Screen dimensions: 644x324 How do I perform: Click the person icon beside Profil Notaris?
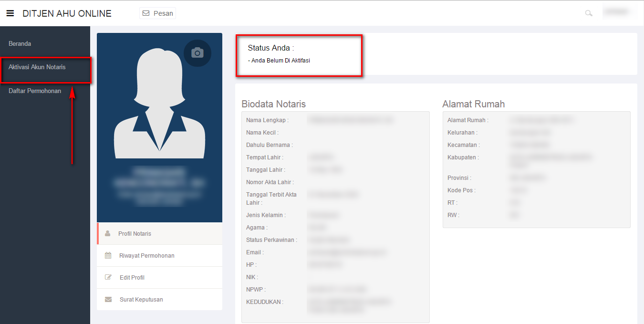tap(108, 234)
